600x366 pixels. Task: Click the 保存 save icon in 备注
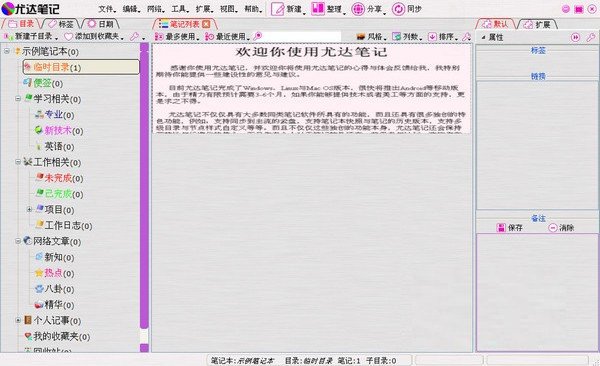pyautogui.click(x=501, y=228)
